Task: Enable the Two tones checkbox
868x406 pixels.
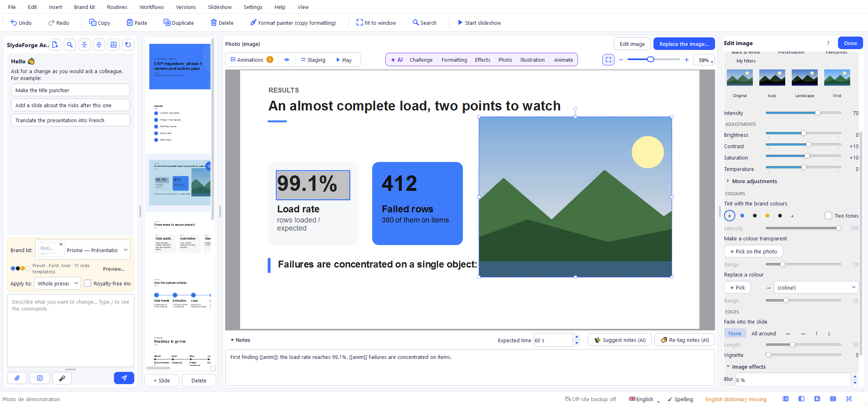Action: coord(828,216)
